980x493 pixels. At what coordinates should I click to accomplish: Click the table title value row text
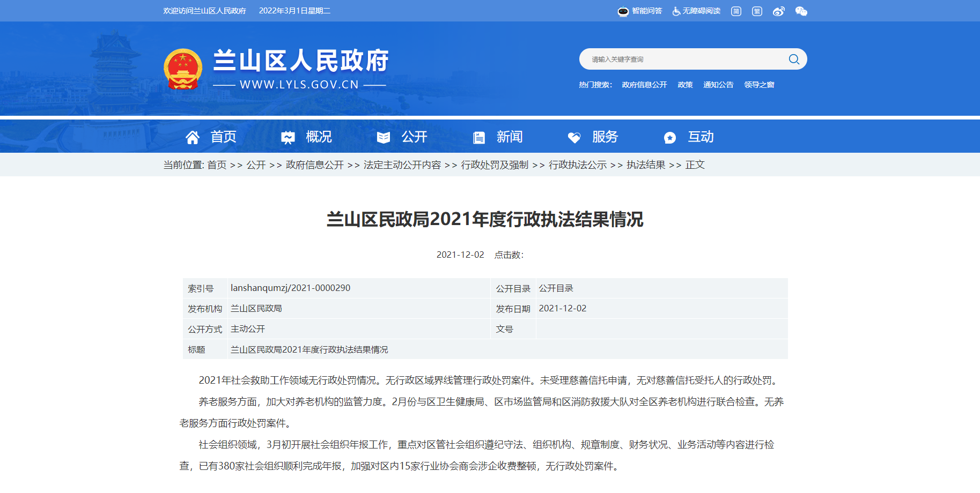310,349
